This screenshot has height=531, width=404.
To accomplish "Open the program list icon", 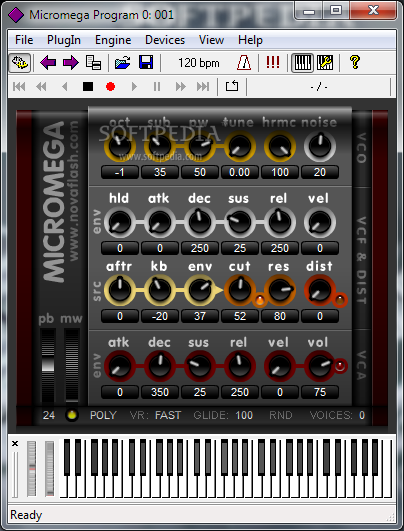I will [x=93, y=63].
